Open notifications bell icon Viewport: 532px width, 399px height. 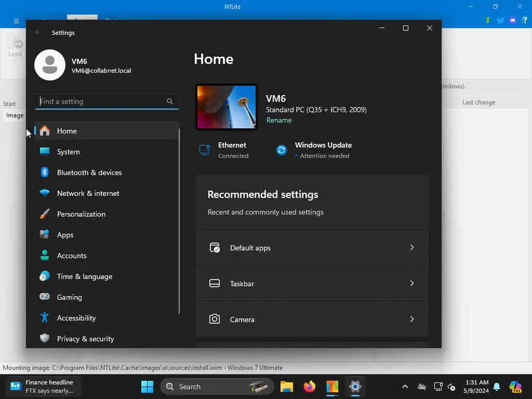[x=497, y=387]
